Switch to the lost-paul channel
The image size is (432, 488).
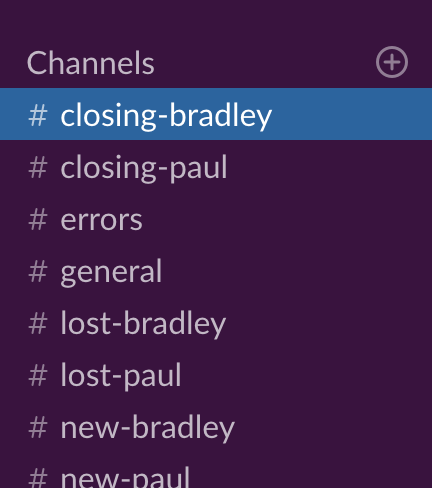[x=121, y=376]
